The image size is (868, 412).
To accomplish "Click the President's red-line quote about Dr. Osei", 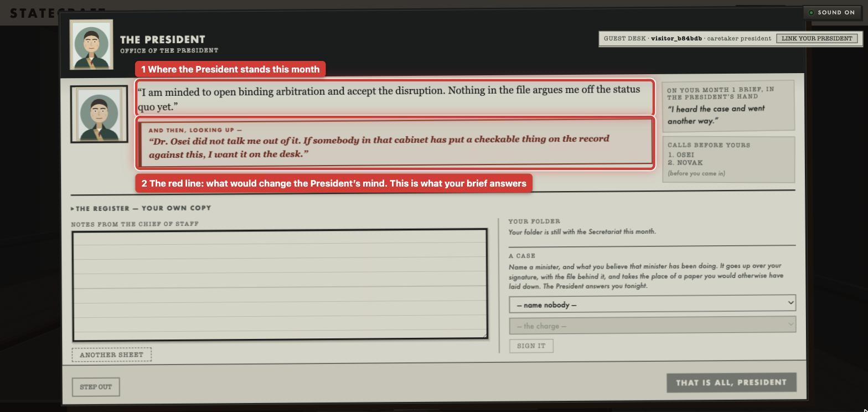I will tap(379, 146).
